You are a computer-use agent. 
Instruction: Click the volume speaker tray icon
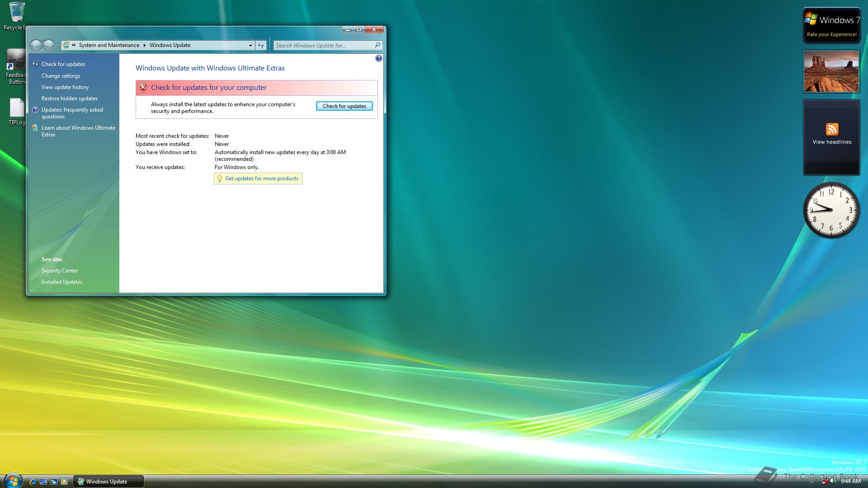[833, 481]
